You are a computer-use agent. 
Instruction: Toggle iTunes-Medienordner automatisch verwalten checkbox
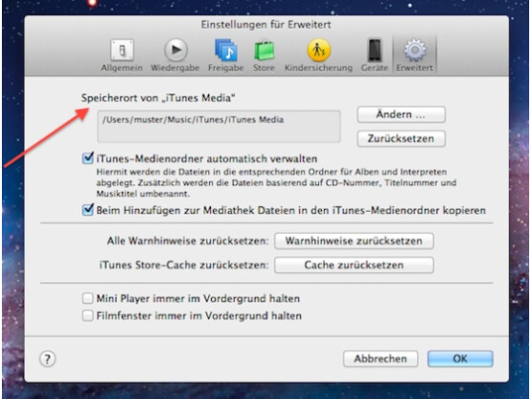click(x=88, y=158)
